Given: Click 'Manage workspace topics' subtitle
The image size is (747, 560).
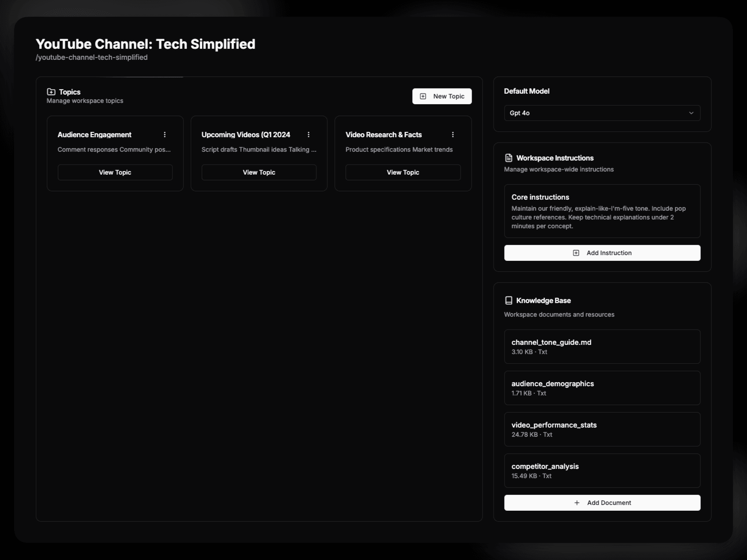Looking at the screenshot, I should click(x=85, y=101).
